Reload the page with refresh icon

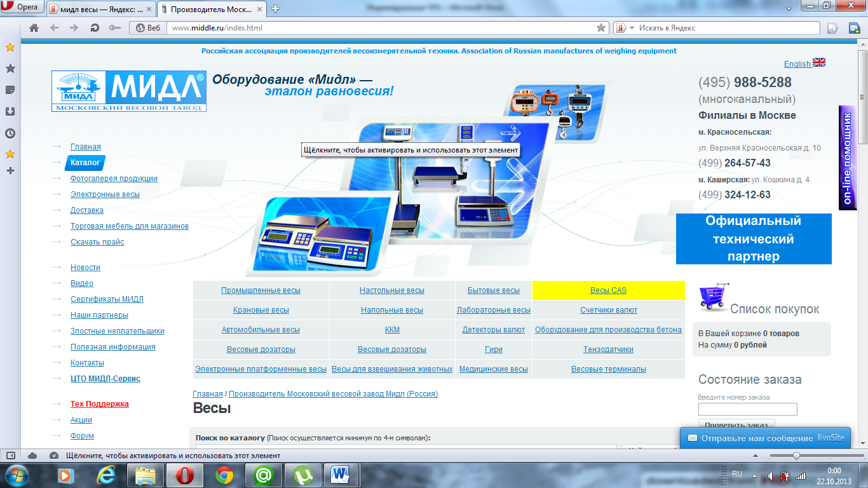(x=95, y=28)
